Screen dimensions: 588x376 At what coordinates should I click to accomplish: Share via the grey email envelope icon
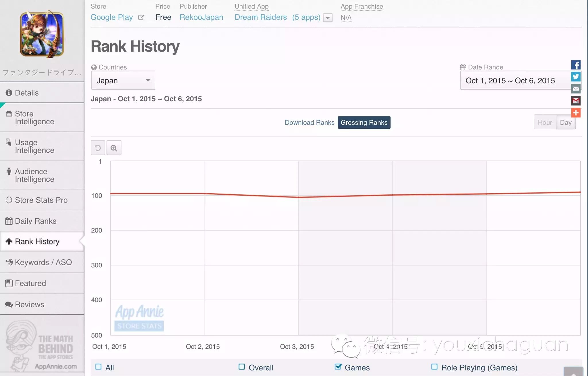(576, 89)
